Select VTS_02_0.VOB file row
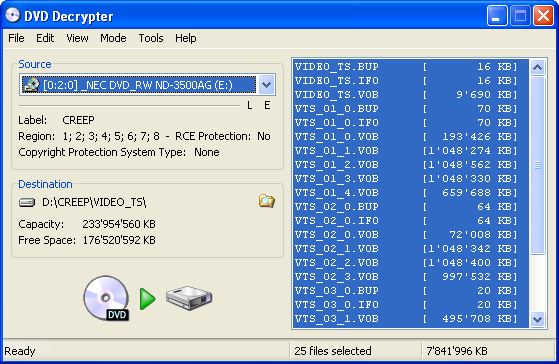This screenshot has width=559, height=364. [x=411, y=235]
